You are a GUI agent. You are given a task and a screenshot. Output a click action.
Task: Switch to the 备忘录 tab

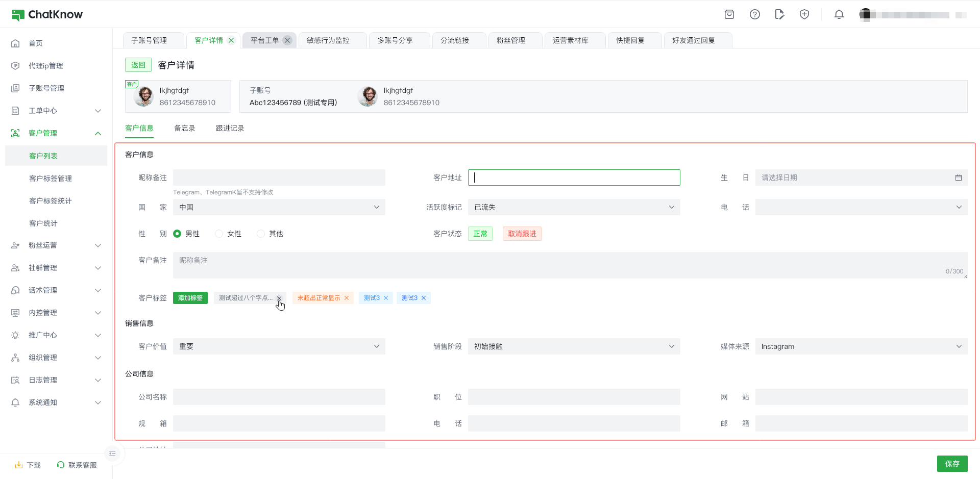[184, 128]
